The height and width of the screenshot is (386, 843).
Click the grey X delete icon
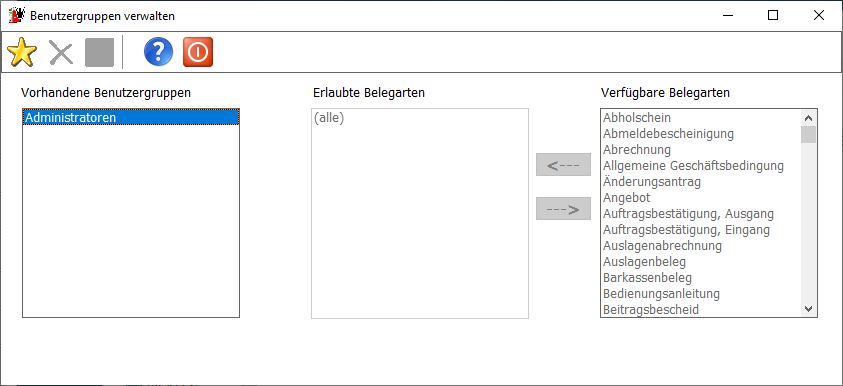[61, 53]
